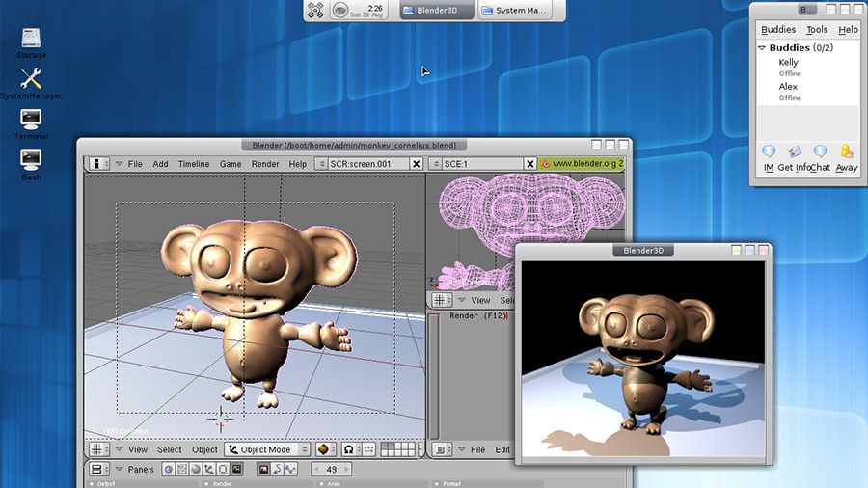Open the www.blender.org link
Viewport: 868px width, 488px height.
[x=582, y=164]
